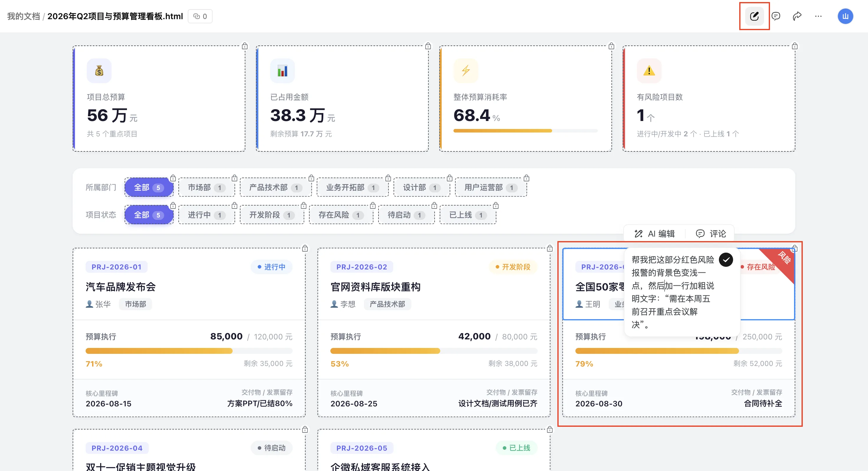This screenshot has width=868, height=471.
Task: Click the PRJ-2026-04 project ID tag
Action: pos(117,448)
